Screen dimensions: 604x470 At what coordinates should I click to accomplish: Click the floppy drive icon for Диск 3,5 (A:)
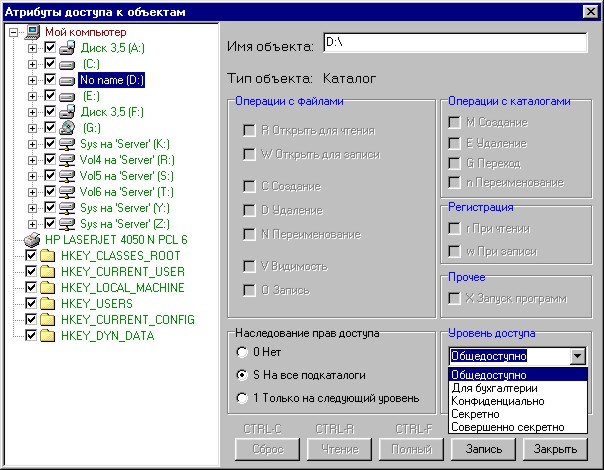[67, 48]
